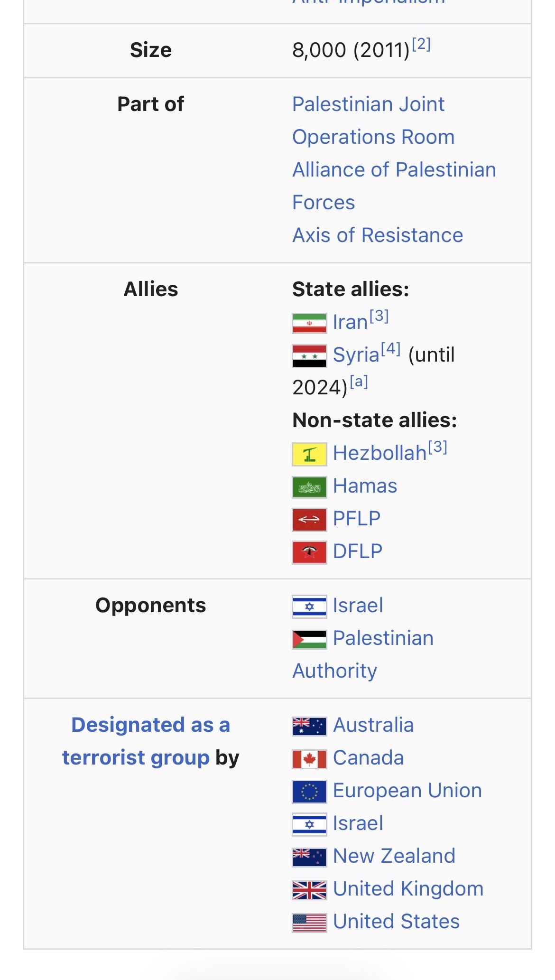Viewport: 555px width, 980px height.
Task: Click the European Union flag icon
Action: (x=309, y=792)
